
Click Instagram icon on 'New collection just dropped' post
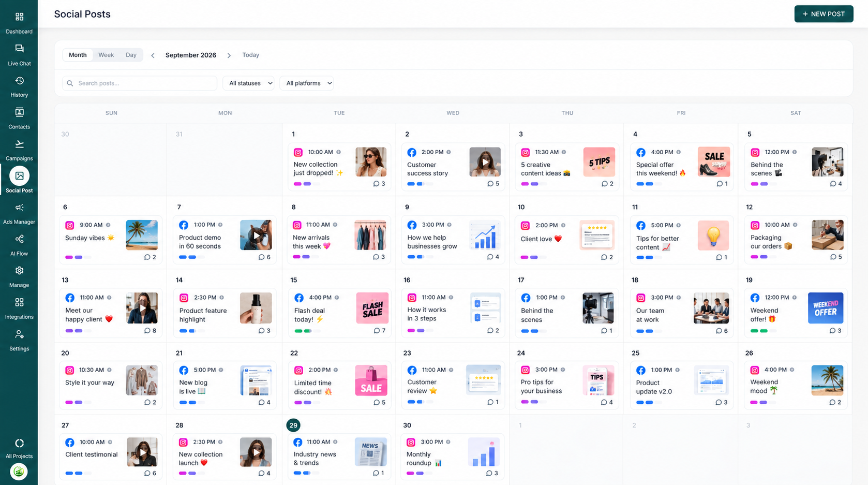click(298, 152)
